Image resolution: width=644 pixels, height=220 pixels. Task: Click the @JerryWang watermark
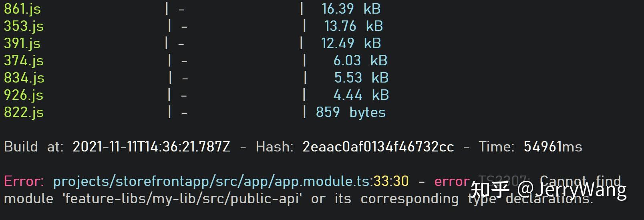point(572,189)
